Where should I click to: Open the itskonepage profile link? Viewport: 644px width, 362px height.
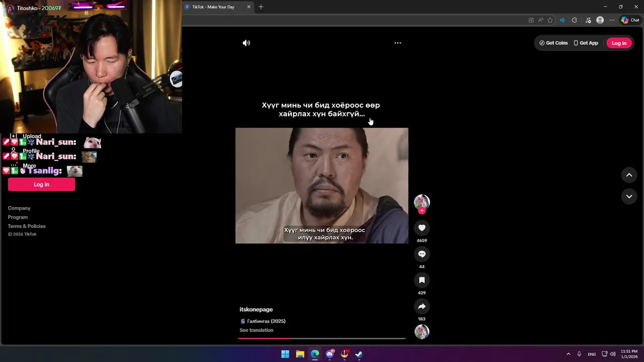point(256,310)
